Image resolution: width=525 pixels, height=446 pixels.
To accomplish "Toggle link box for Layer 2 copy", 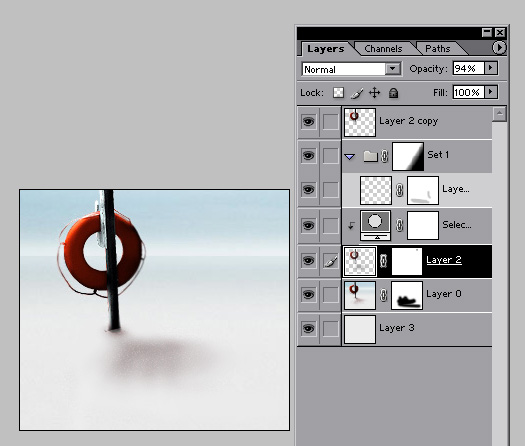I will [x=330, y=122].
